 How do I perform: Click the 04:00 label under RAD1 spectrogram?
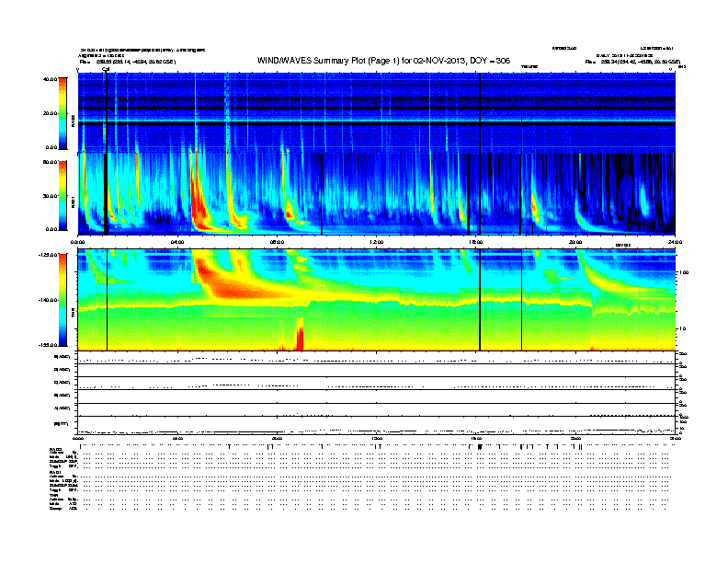tap(177, 242)
